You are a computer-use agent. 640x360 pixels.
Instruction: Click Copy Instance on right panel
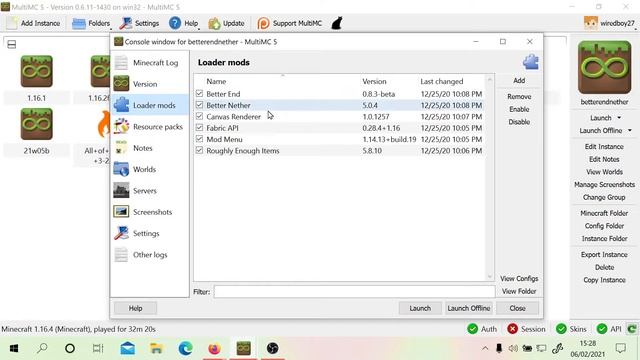(x=604, y=280)
